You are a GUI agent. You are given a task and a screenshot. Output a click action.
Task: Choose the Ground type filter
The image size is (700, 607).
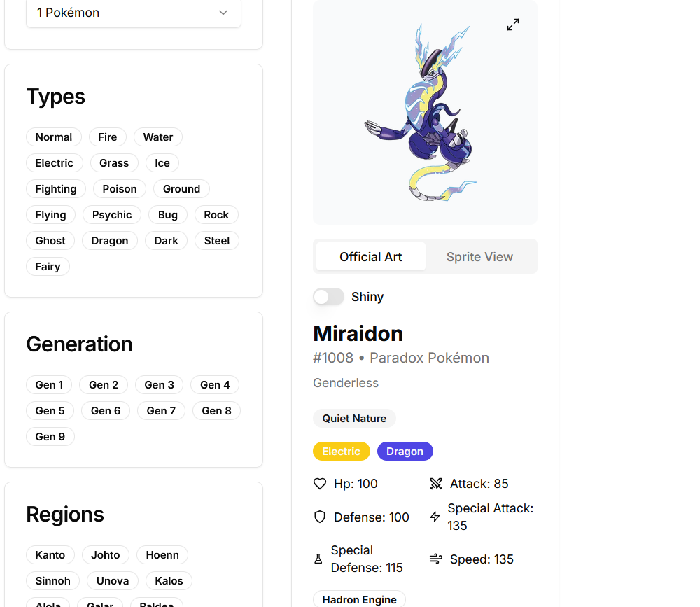181,189
